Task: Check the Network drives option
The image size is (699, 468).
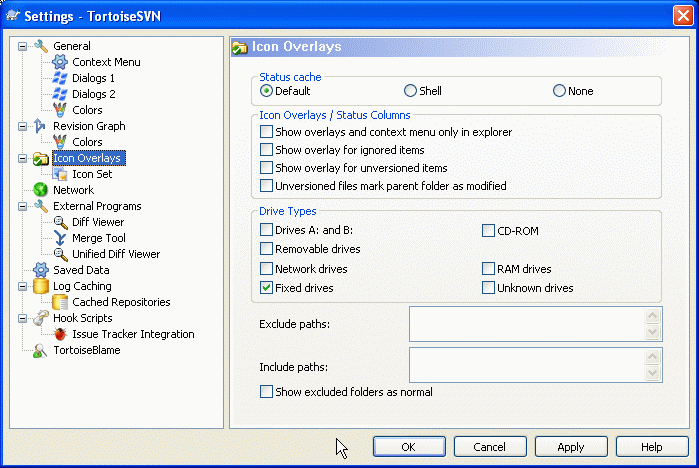Action: click(266, 268)
